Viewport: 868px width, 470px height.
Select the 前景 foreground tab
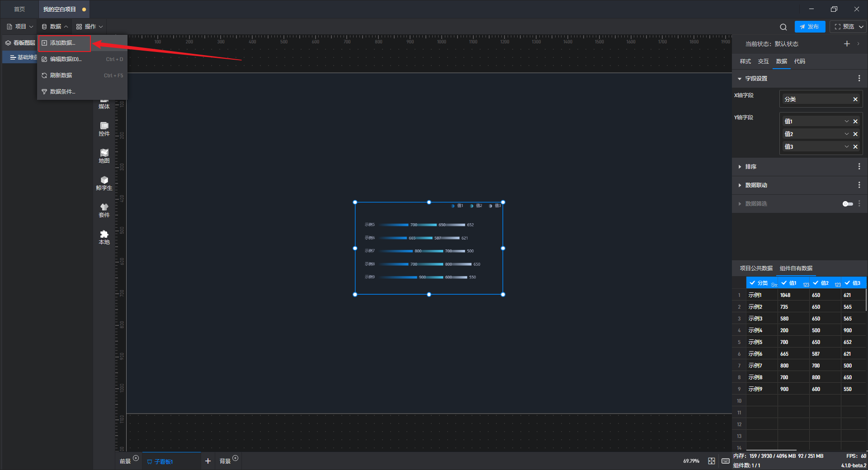(x=125, y=461)
